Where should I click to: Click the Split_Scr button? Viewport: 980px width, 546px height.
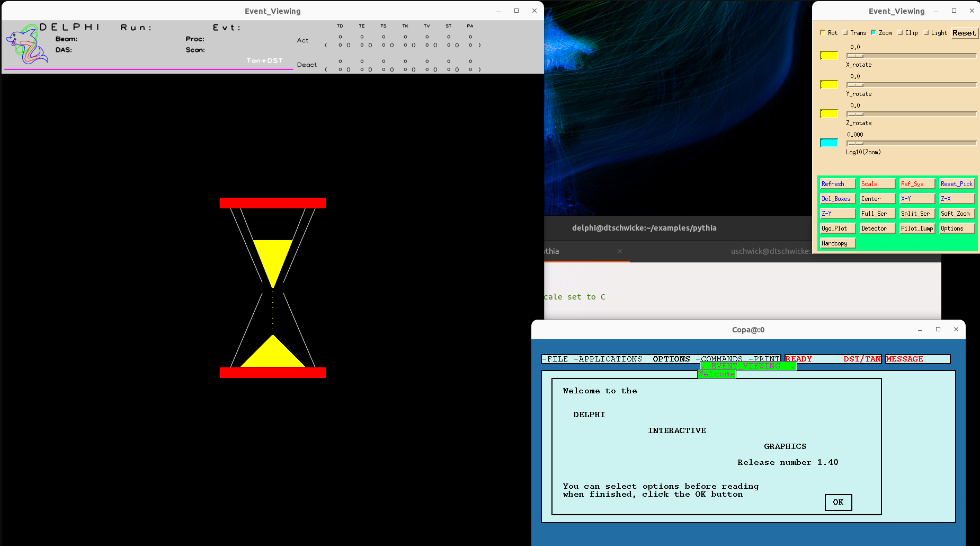tap(917, 214)
